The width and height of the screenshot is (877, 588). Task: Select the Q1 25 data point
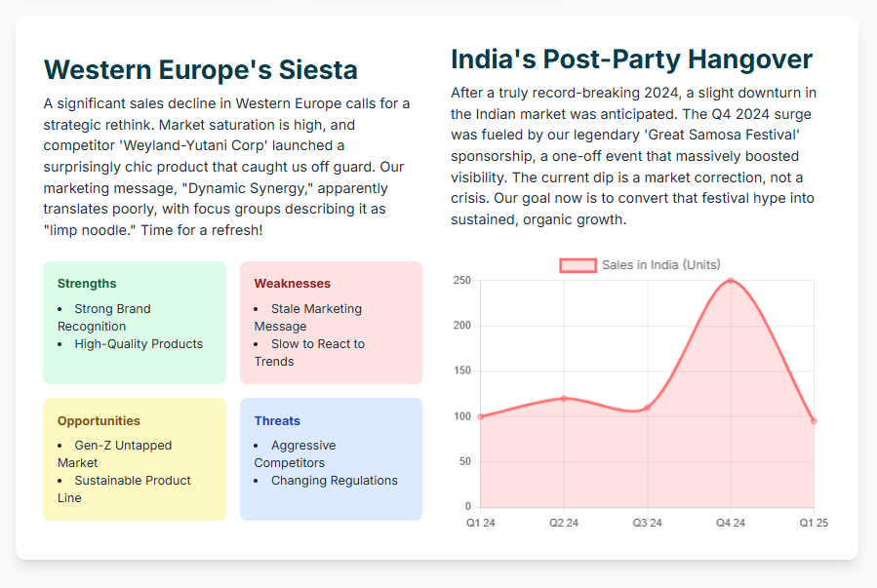point(814,421)
